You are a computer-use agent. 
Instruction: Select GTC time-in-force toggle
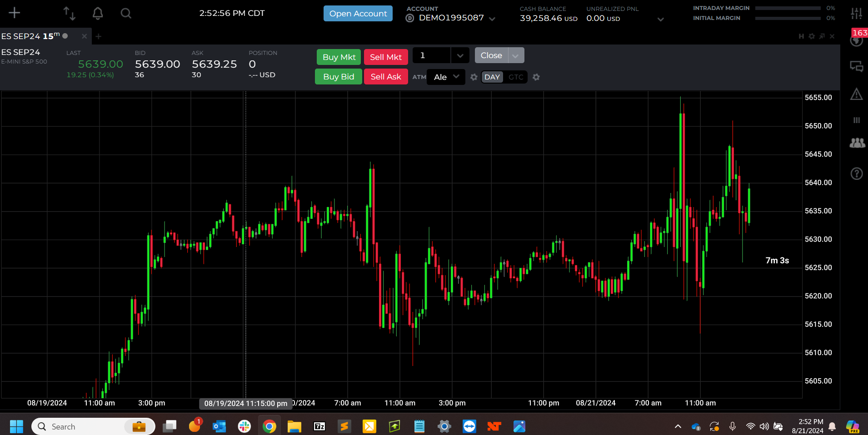point(516,77)
